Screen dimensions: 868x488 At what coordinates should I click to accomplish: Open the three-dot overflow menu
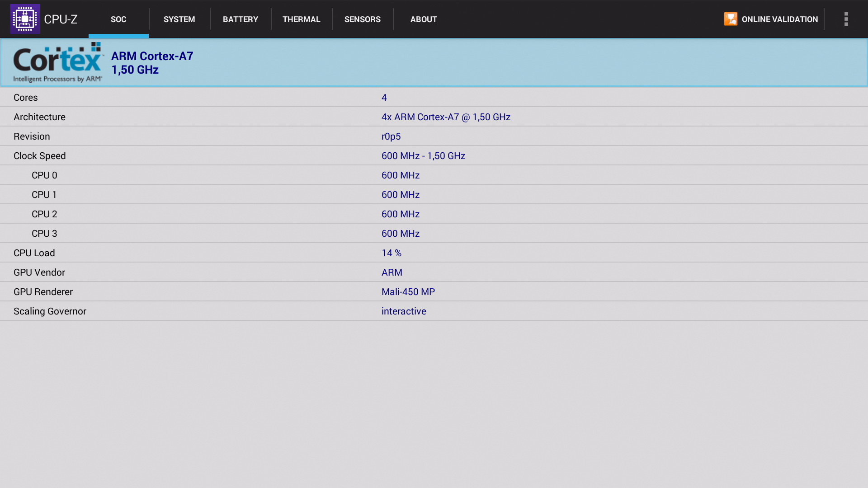point(846,19)
